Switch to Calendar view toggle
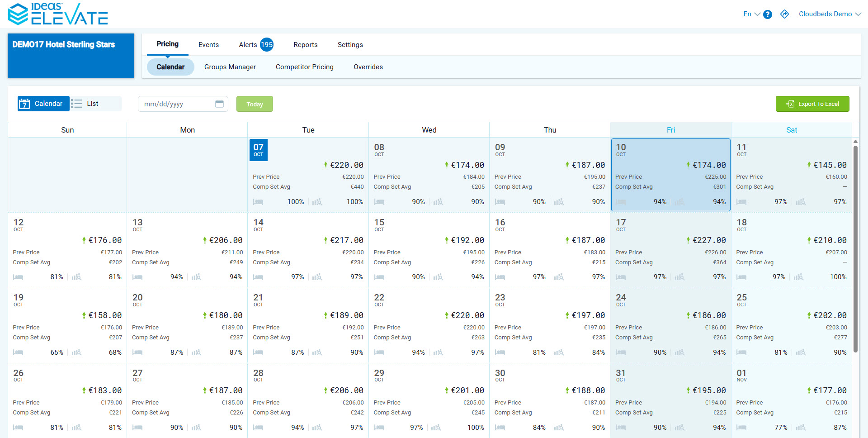The height and width of the screenshot is (438, 868). pyautogui.click(x=43, y=104)
